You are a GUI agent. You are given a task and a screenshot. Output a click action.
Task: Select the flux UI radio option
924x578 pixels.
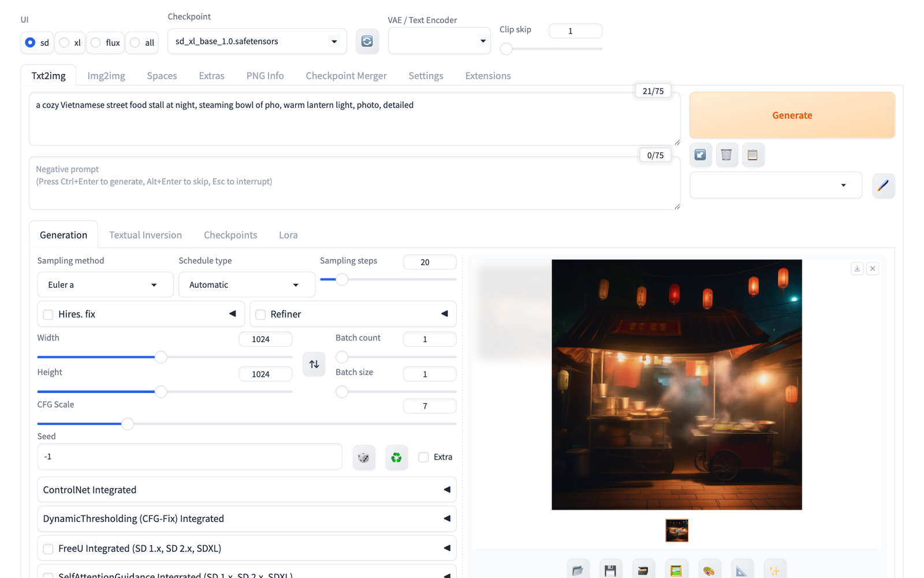coord(105,43)
